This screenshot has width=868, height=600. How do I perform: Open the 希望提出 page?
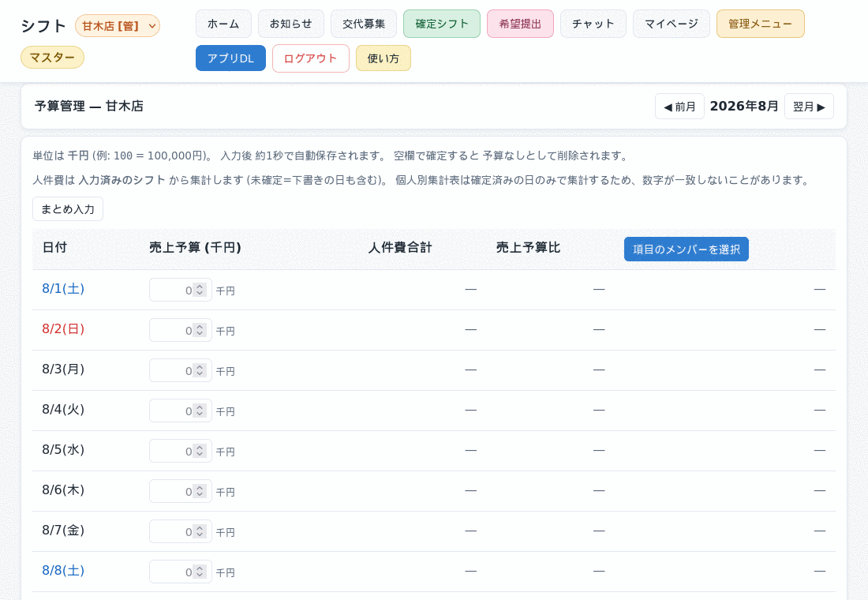coord(520,24)
